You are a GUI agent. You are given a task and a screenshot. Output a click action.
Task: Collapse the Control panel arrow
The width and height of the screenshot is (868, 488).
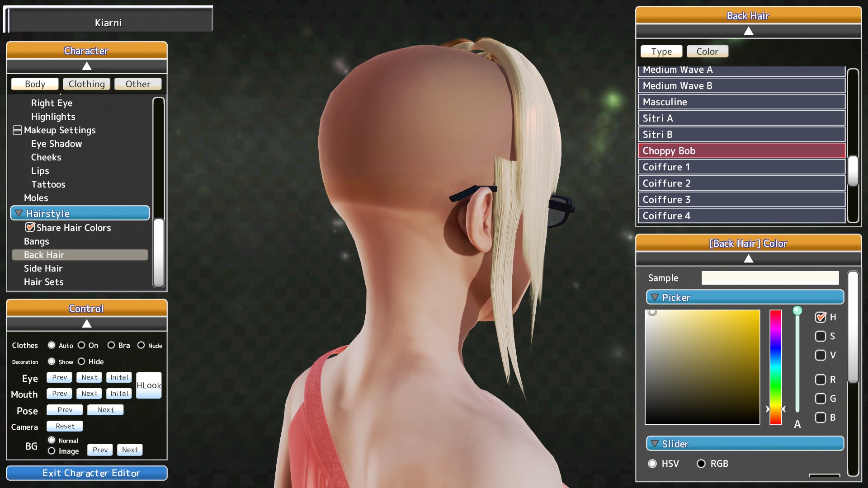pyautogui.click(x=86, y=324)
